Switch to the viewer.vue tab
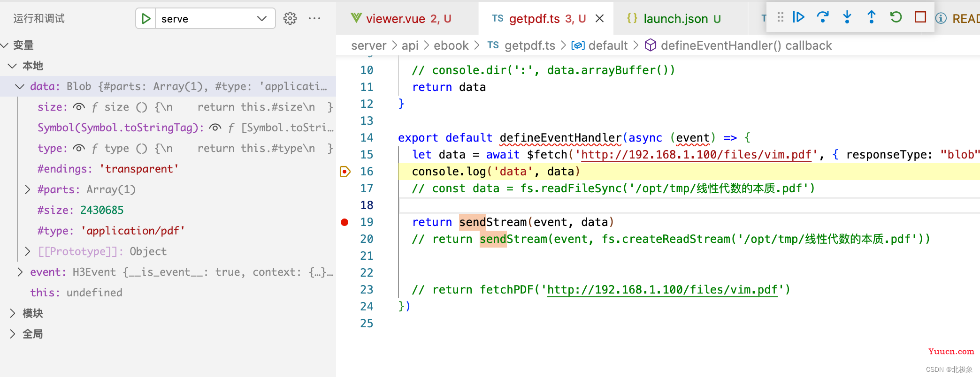Screen dimensions: 980x377 pyautogui.click(x=401, y=19)
